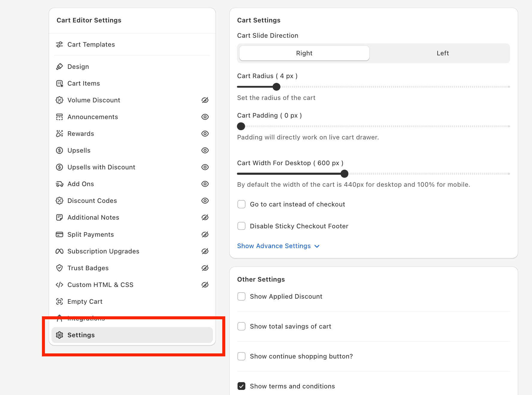
Task: Select the Settings menu item
Action: pos(132,335)
